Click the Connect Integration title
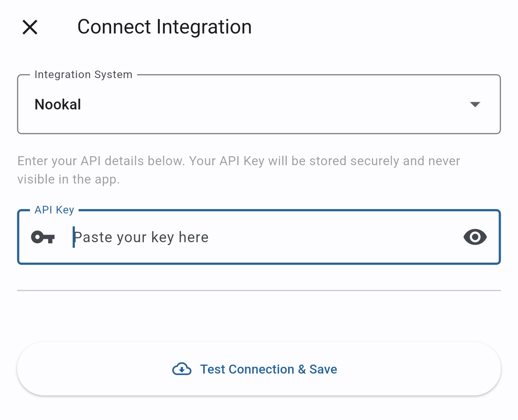Viewport: 518px width, 420px height. click(165, 27)
